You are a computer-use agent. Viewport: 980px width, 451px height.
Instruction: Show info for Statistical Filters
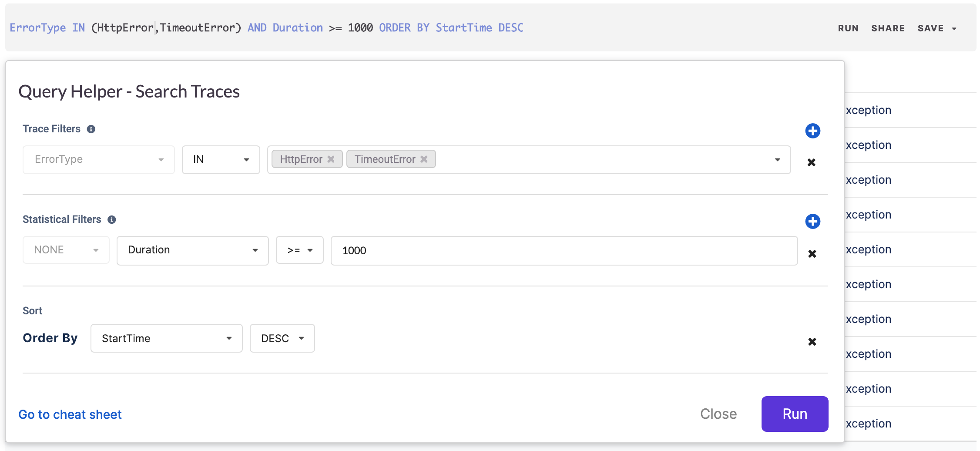[112, 220]
